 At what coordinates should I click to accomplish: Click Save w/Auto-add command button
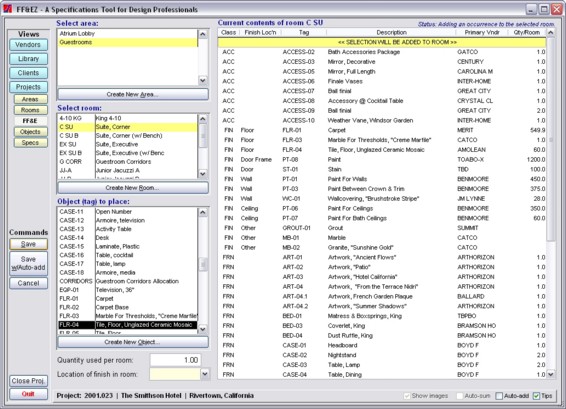28,264
